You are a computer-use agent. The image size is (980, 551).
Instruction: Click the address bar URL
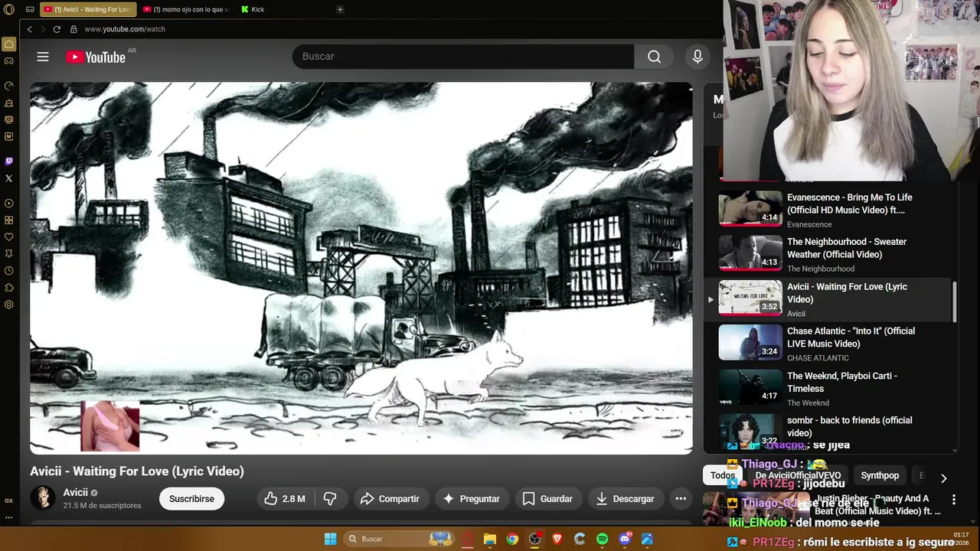(x=125, y=29)
